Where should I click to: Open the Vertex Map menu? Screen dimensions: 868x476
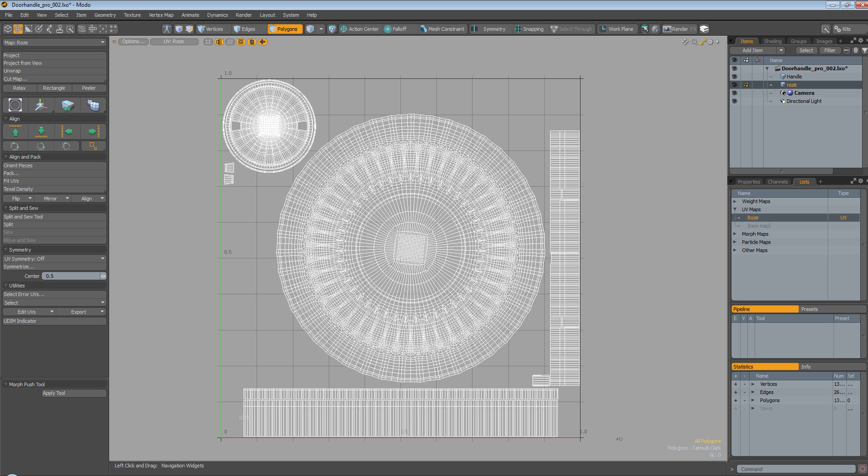pos(161,15)
